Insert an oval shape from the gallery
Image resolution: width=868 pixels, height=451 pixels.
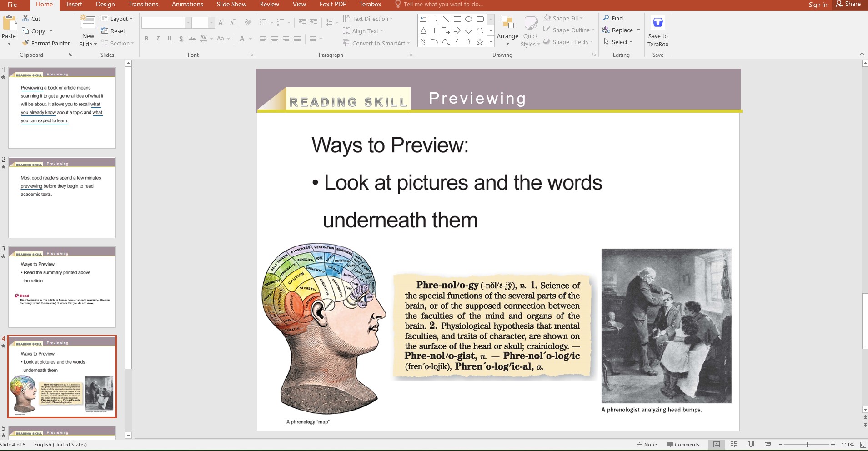tap(469, 19)
